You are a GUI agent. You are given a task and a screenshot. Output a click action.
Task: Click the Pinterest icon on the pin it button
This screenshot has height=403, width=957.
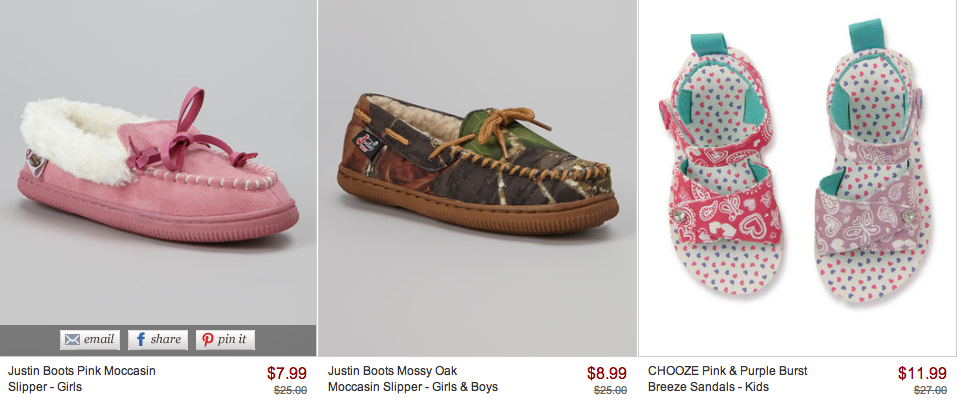[208, 340]
